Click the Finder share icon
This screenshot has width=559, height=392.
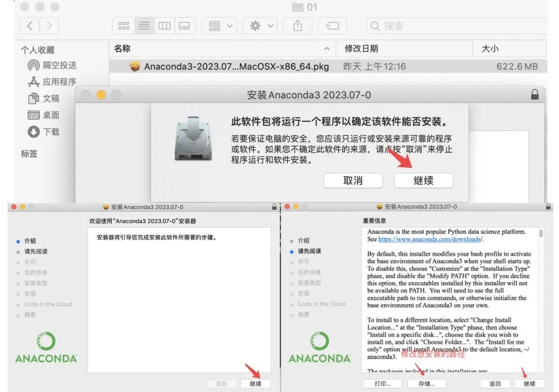pyautogui.click(x=298, y=26)
